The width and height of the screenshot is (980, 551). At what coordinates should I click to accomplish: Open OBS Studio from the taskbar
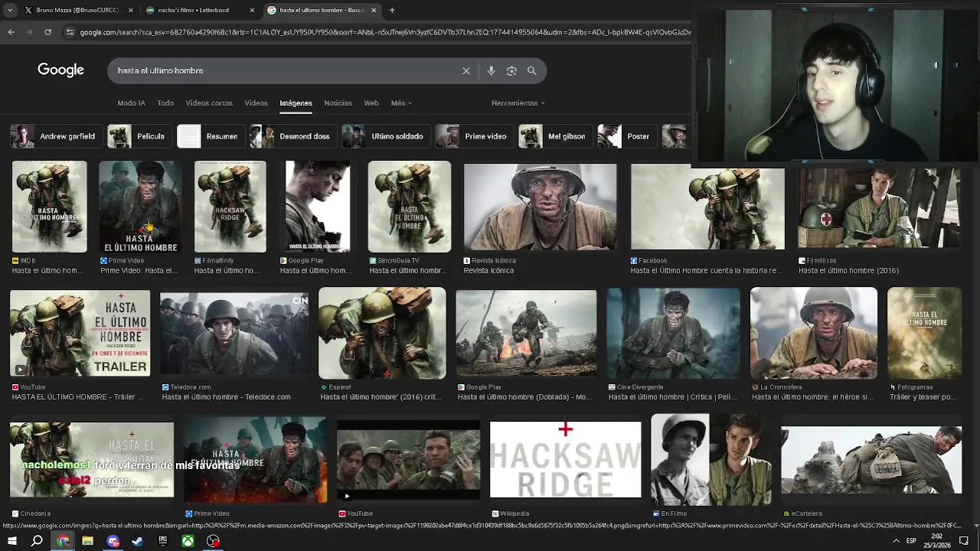tap(214, 541)
